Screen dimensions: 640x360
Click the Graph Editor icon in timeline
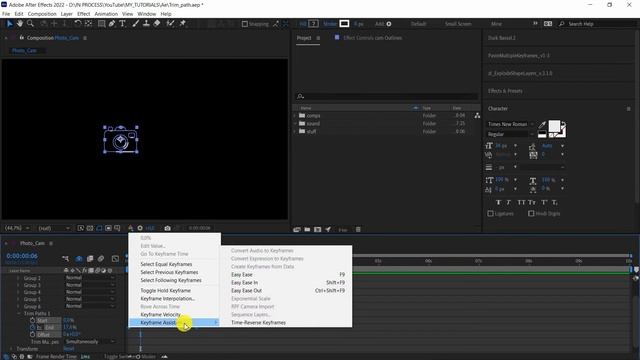(116, 258)
